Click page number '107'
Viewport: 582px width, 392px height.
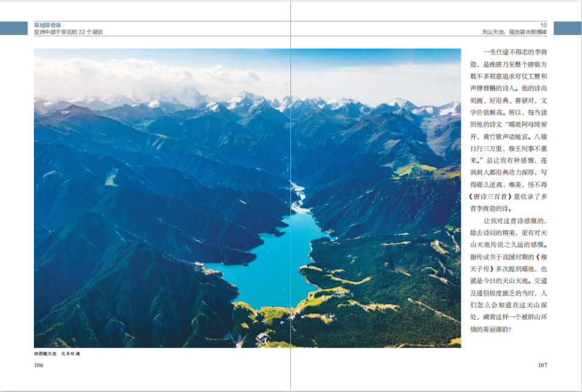pyautogui.click(x=542, y=365)
